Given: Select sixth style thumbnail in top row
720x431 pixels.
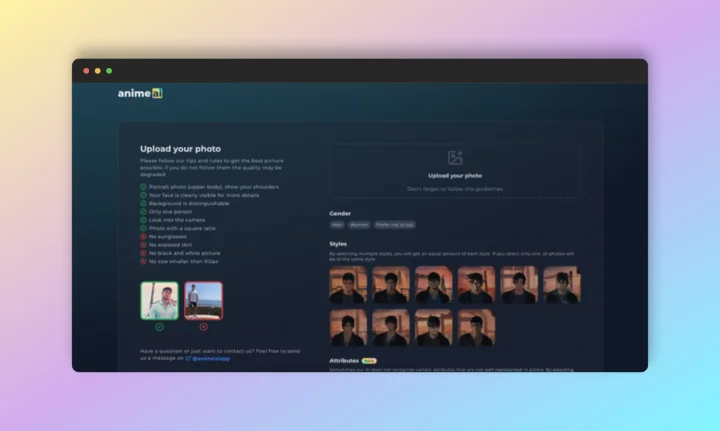Looking at the screenshot, I should [562, 285].
